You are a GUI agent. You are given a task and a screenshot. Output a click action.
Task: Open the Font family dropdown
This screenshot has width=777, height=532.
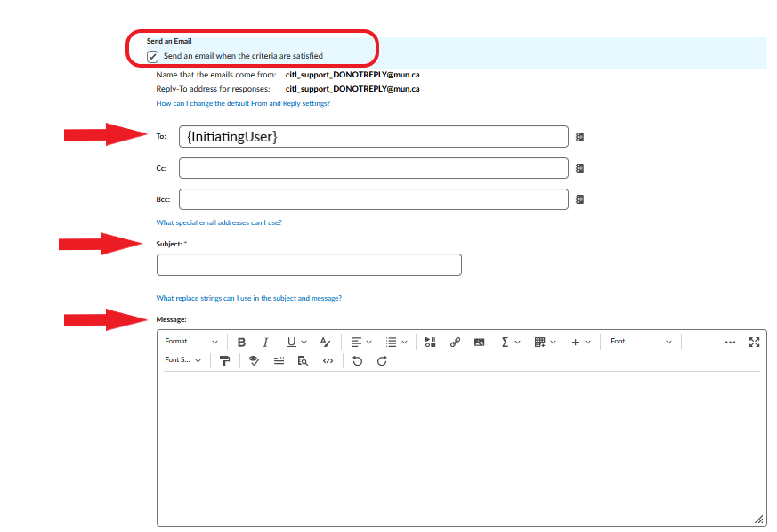pyautogui.click(x=641, y=342)
